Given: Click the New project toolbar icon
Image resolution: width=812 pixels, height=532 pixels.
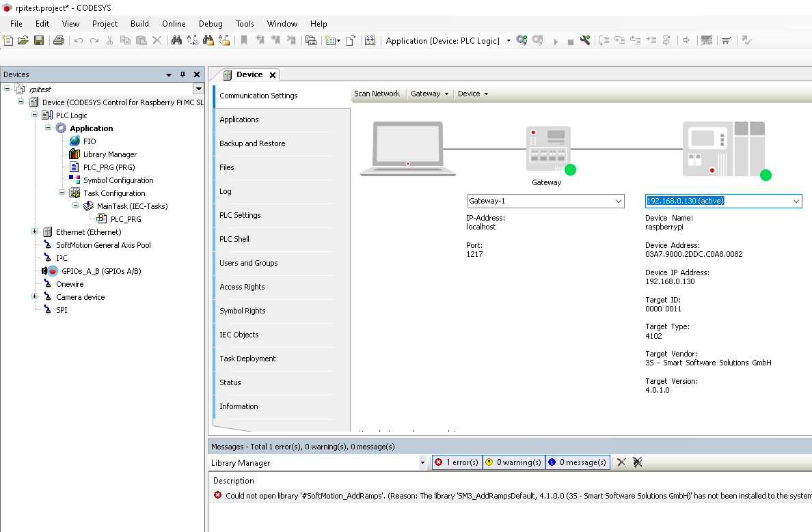Looking at the screenshot, I should [8, 40].
